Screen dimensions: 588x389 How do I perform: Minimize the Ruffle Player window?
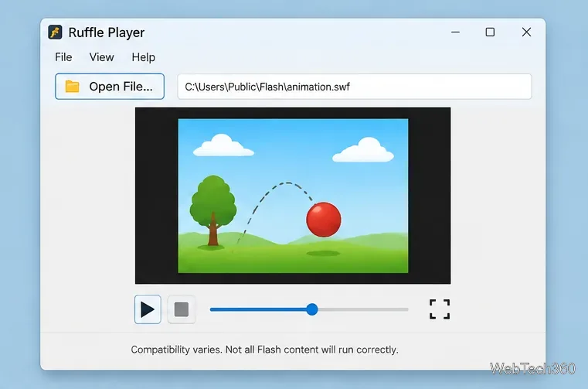click(x=456, y=32)
